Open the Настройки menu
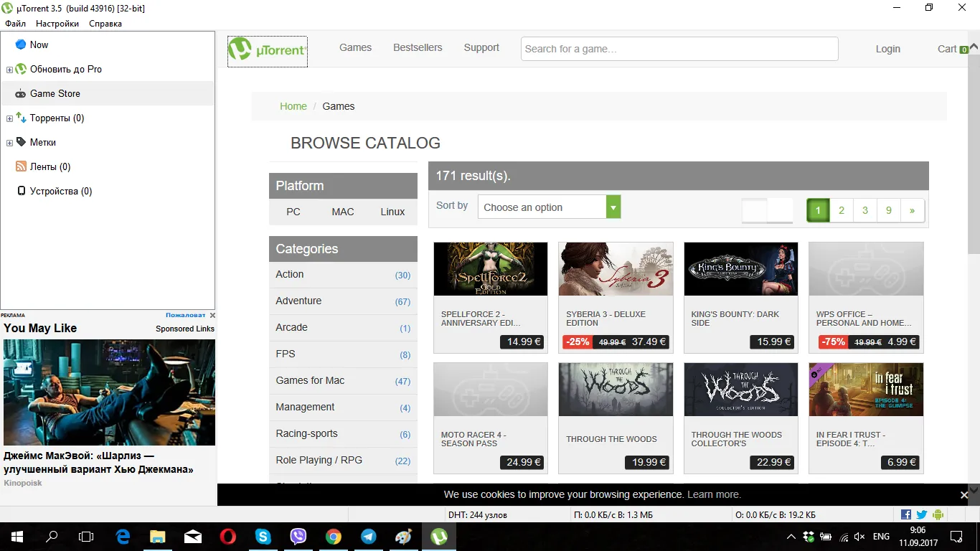The width and height of the screenshot is (980, 551). [x=57, y=24]
